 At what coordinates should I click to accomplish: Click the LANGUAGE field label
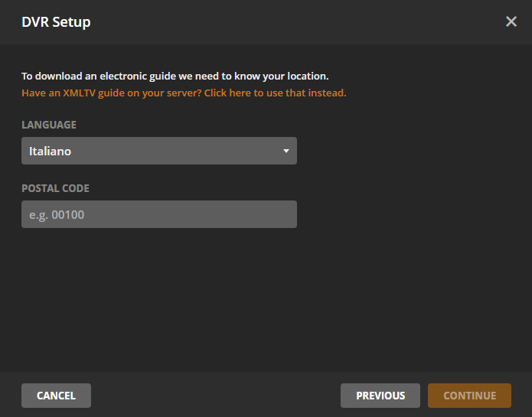pyautogui.click(x=49, y=125)
